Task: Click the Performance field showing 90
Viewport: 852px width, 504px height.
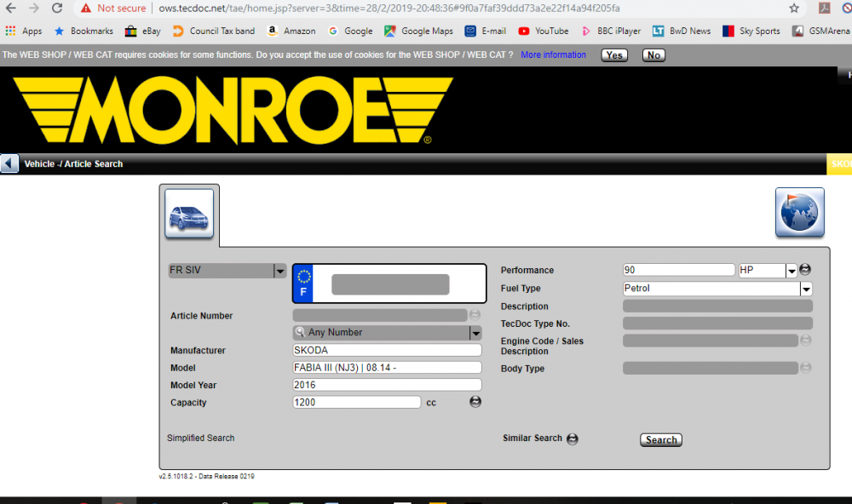Action: pyautogui.click(x=679, y=270)
